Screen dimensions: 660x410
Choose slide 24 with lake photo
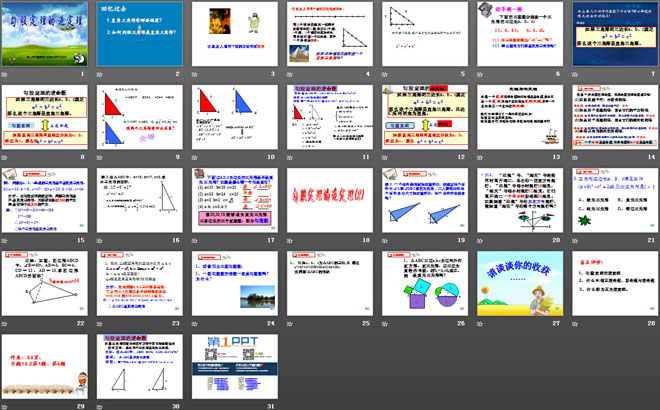coord(236,284)
